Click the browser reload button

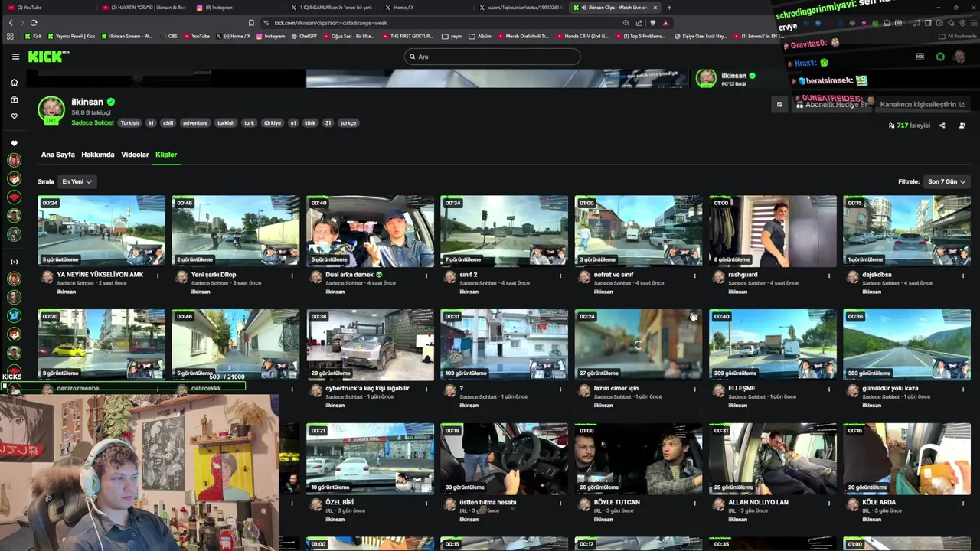(x=34, y=23)
